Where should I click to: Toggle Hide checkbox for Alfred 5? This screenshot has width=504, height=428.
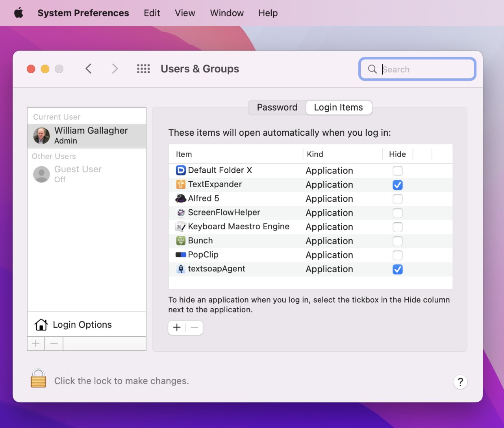[x=398, y=199]
